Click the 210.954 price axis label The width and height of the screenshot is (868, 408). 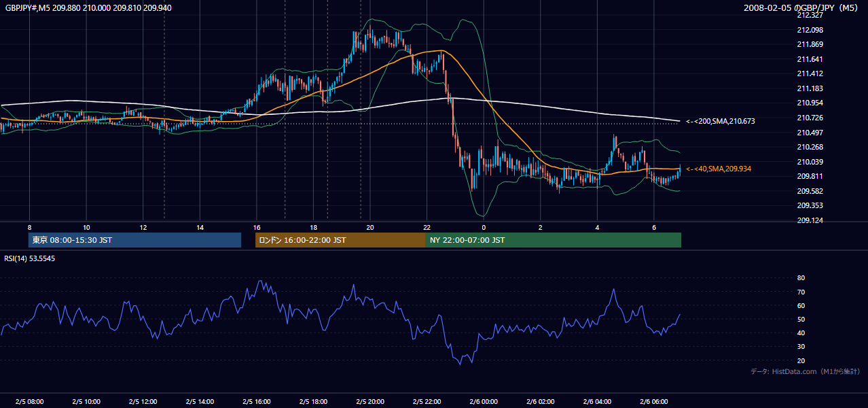pos(810,103)
